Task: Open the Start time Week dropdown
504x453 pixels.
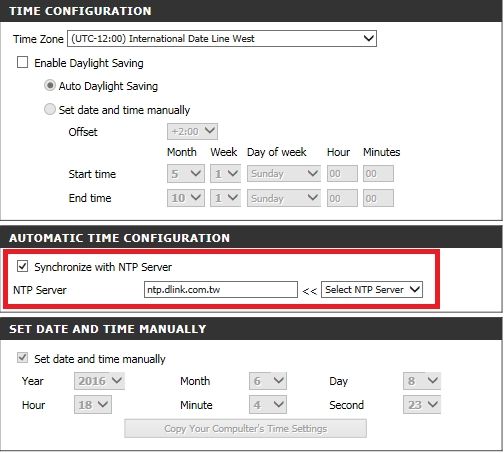Action: (x=225, y=174)
